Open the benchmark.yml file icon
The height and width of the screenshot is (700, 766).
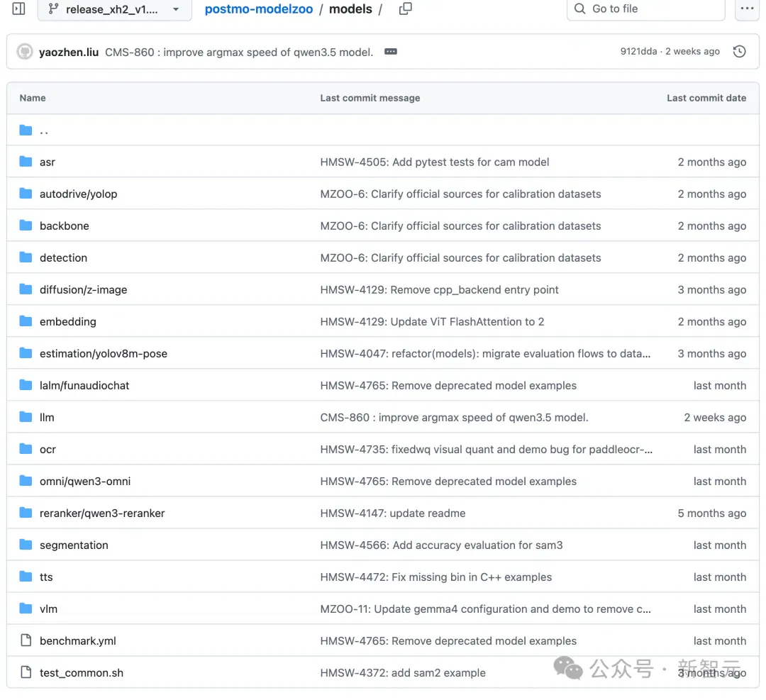[26, 640]
